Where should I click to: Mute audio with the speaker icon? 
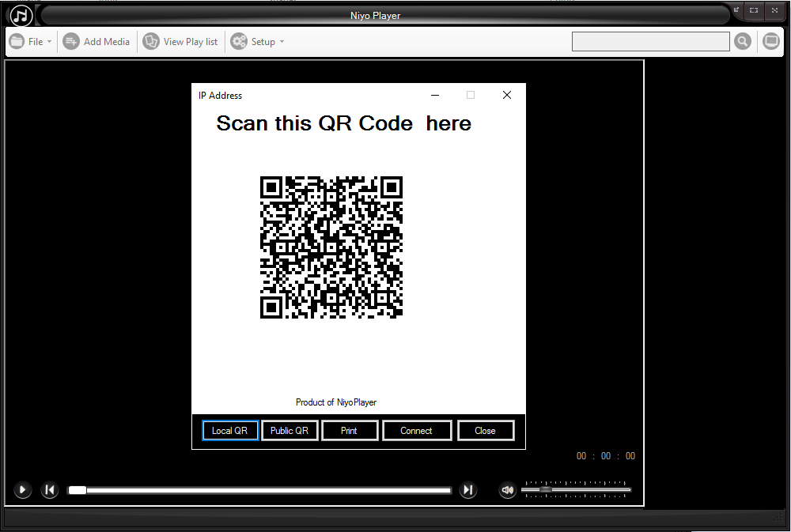(508, 489)
